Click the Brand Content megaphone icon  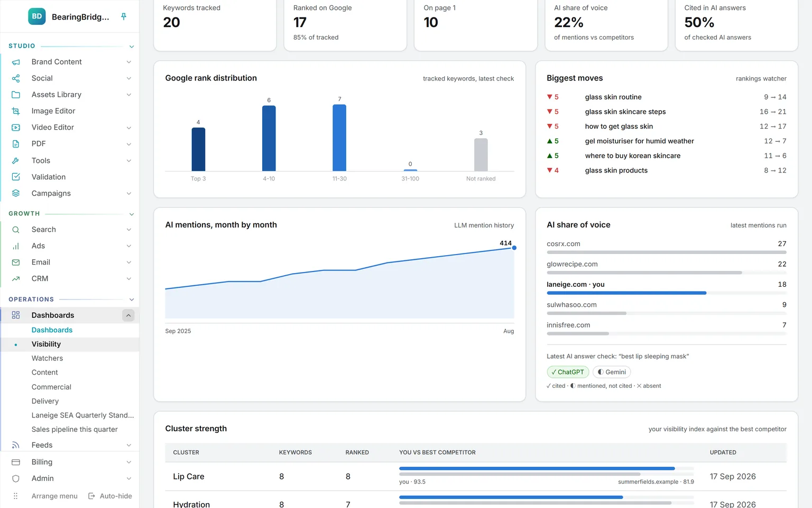pyautogui.click(x=16, y=62)
